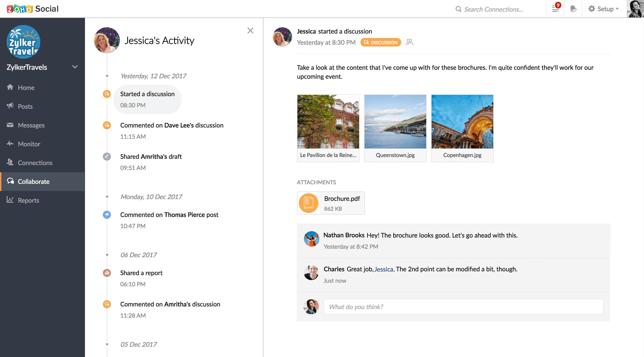Open Commented on Thomas Pierce post entry
Image resolution: width=644 pixels, height=357 pixels.
[x=169, y=220]
